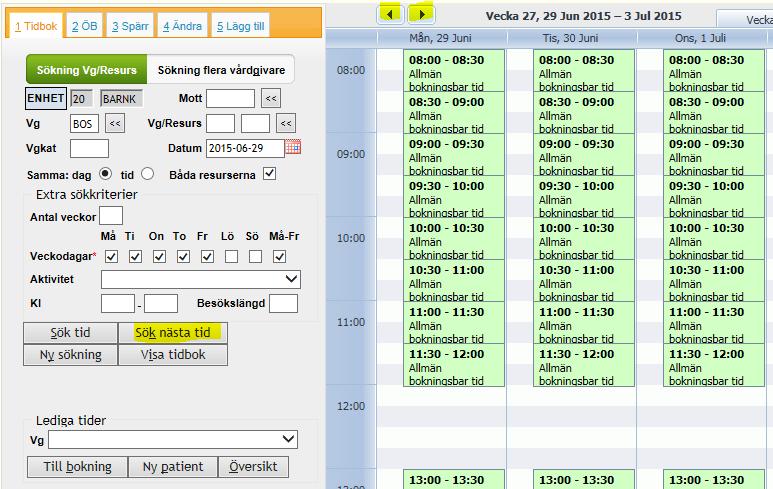
Task: Select Wednesday 09:00 - 09:30 bookable slot
Action: [x=714, y=154]
